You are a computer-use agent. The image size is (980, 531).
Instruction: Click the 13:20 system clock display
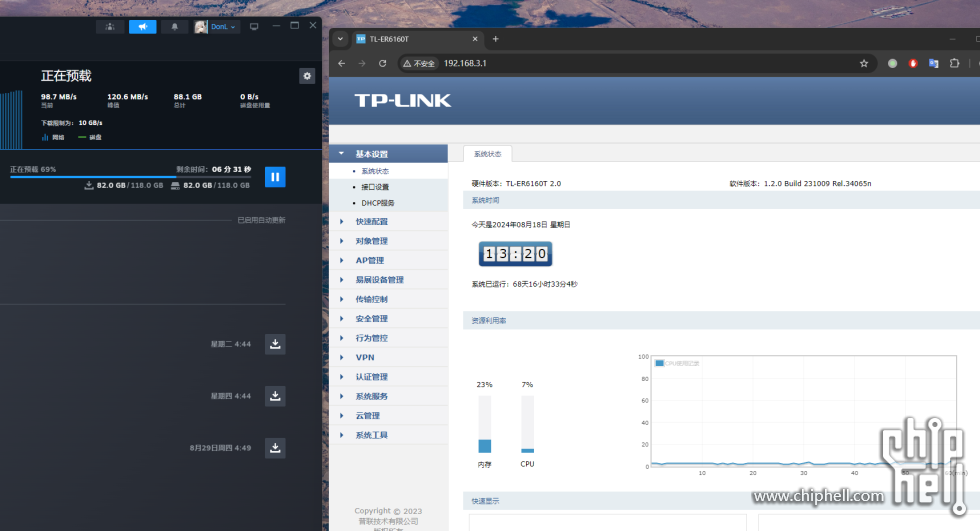(516, 254)
